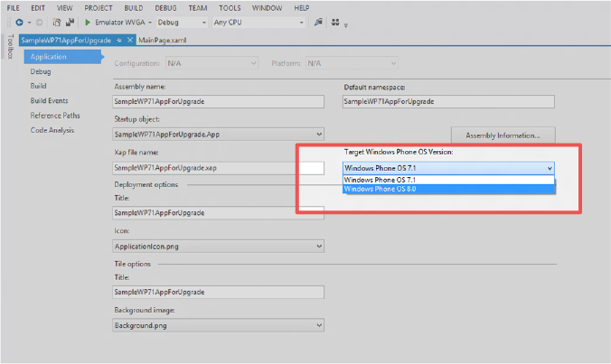
Task: Select the Build properties page
Action: point(39,86)
